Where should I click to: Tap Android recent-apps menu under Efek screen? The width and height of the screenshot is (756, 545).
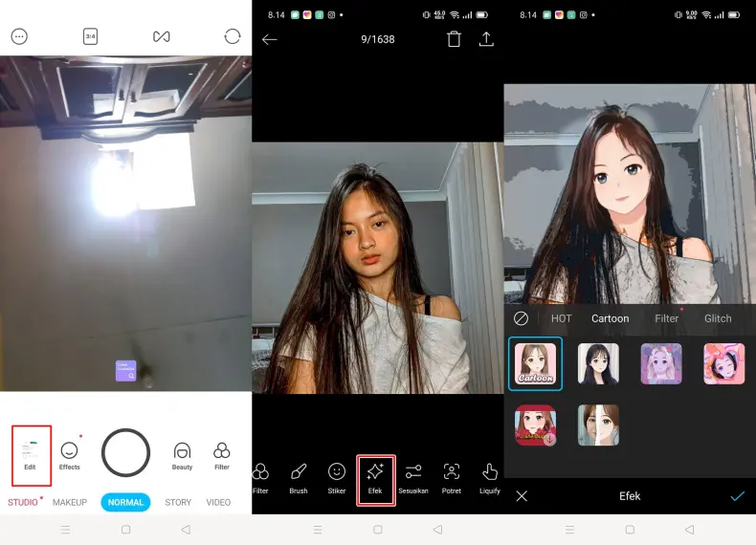(x=569, y=530)
